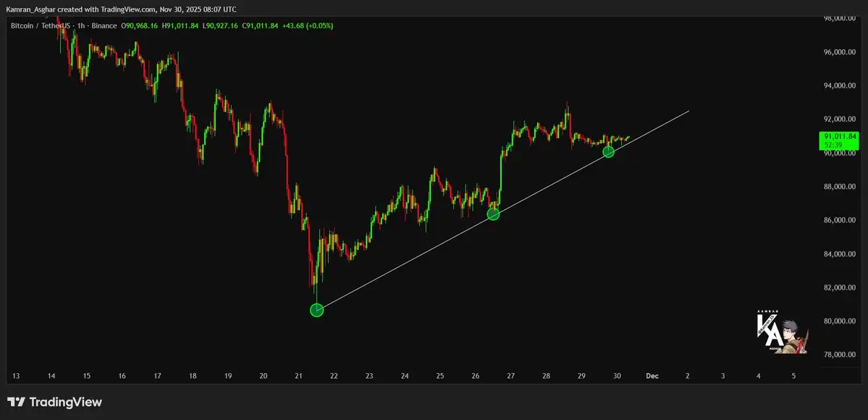Click the 84,000.00 price axis label
Image resolution: width=868 pixels, height=420 pixels.
(x=840, y=254)
